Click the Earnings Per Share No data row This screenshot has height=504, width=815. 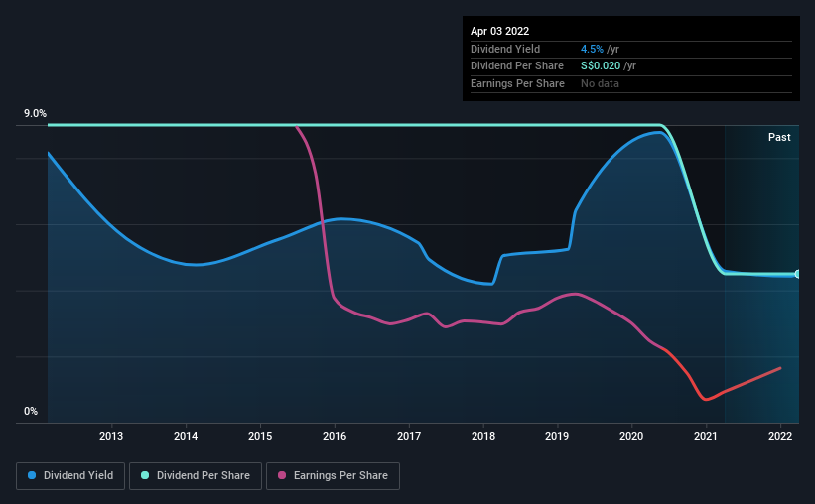tap(631, 83)
